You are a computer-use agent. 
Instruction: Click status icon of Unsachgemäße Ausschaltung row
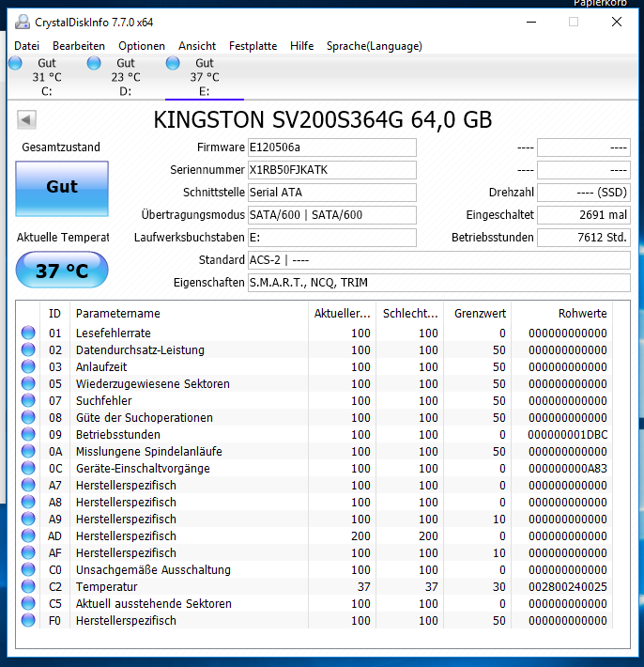(x=28, y=569)
